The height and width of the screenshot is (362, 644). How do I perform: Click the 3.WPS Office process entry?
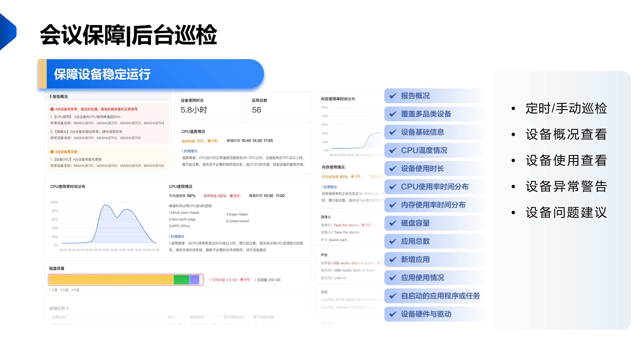point(179,226)
